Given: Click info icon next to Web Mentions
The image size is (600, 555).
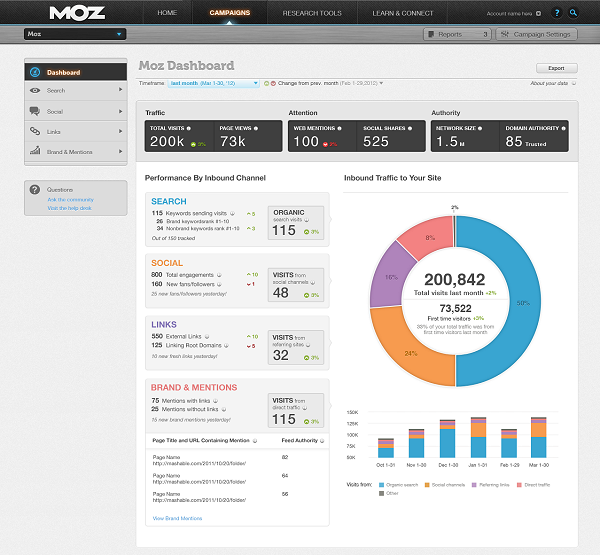Looking at the screenshot, I should tap(339, 128).
